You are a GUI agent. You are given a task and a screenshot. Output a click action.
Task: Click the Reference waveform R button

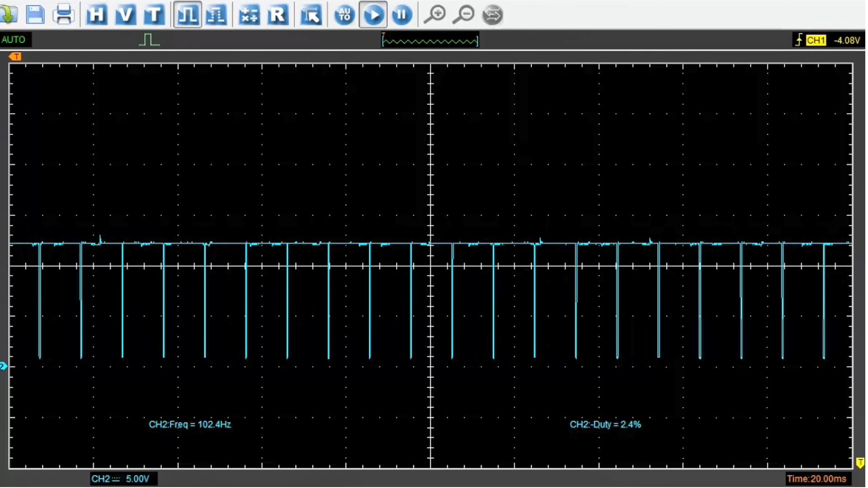[278, 14]
